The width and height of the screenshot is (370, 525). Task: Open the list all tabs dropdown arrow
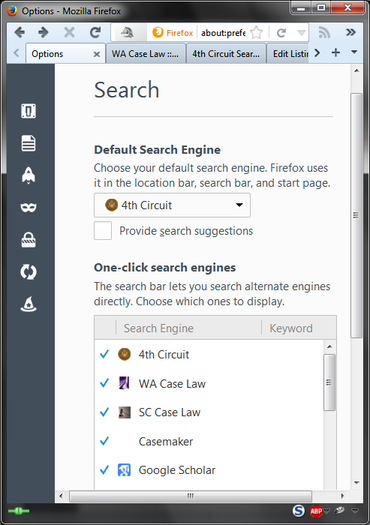click(354, 52)
